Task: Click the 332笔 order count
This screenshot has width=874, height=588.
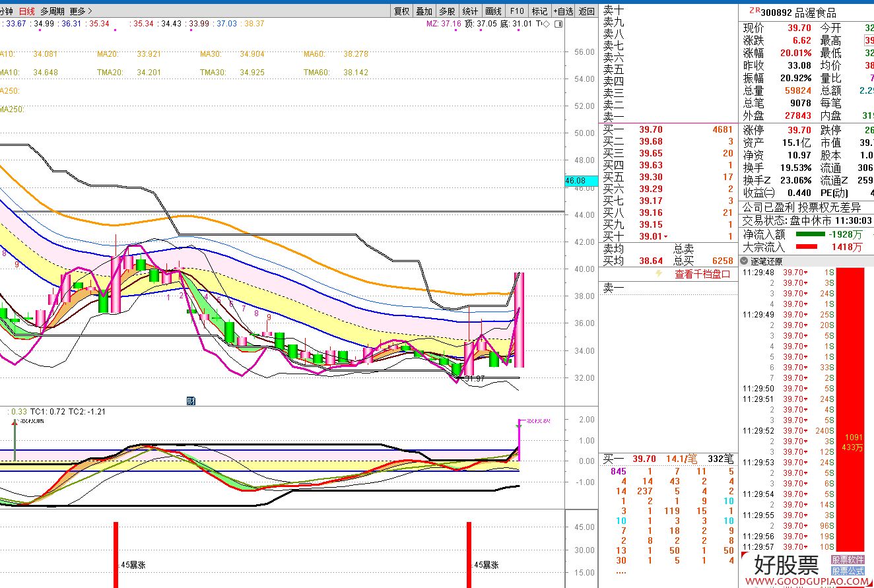Action: pos(720,459)
